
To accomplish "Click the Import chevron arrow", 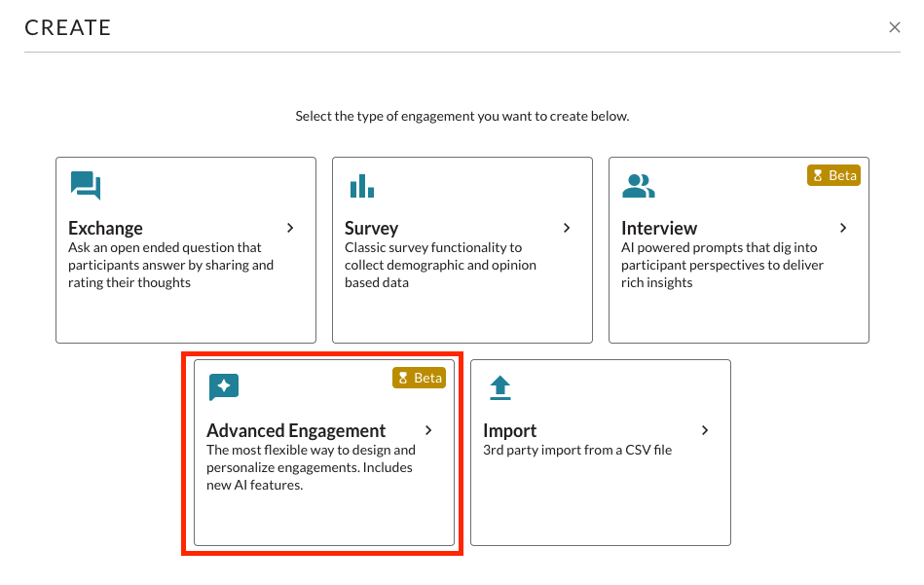I will [x=705, y=430].
